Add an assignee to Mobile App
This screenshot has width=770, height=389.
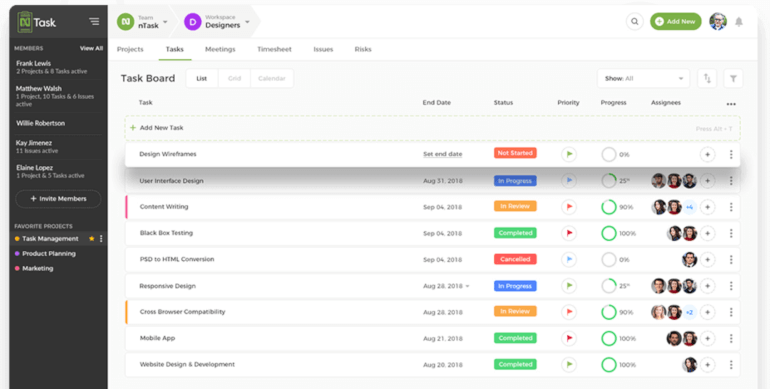click(708, 338)
